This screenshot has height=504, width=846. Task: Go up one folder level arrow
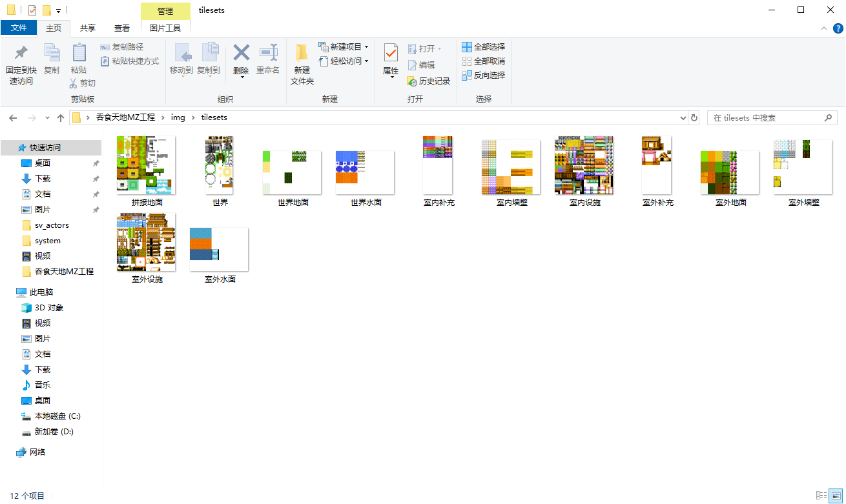pos(61,118)
